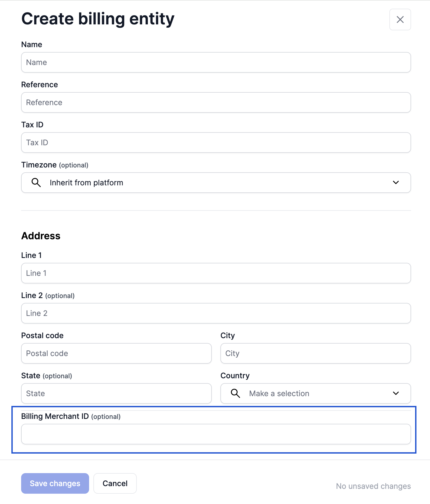430x504 pixels.
Task: Click the Timezone search magnifier icon
Action: (36, 183)
